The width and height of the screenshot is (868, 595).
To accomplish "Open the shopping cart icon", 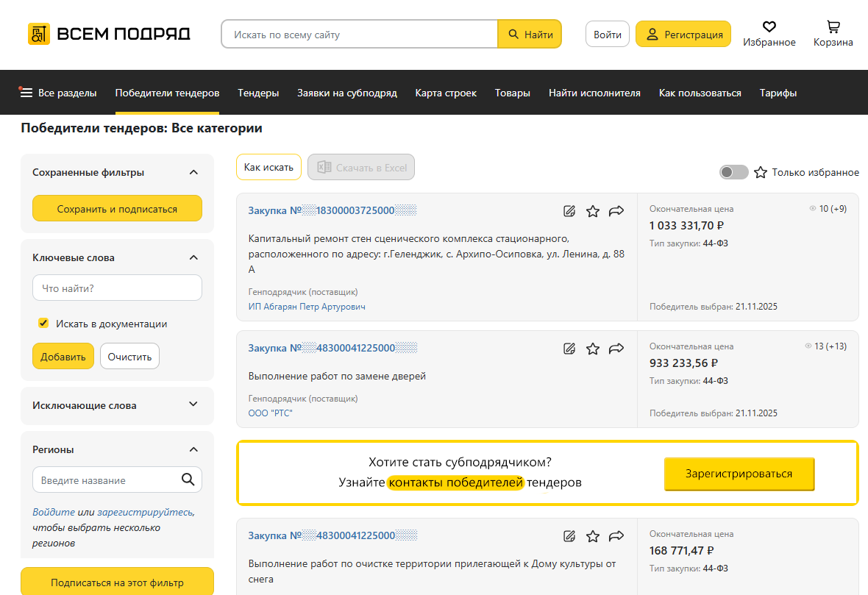I will tap(833, 27).
